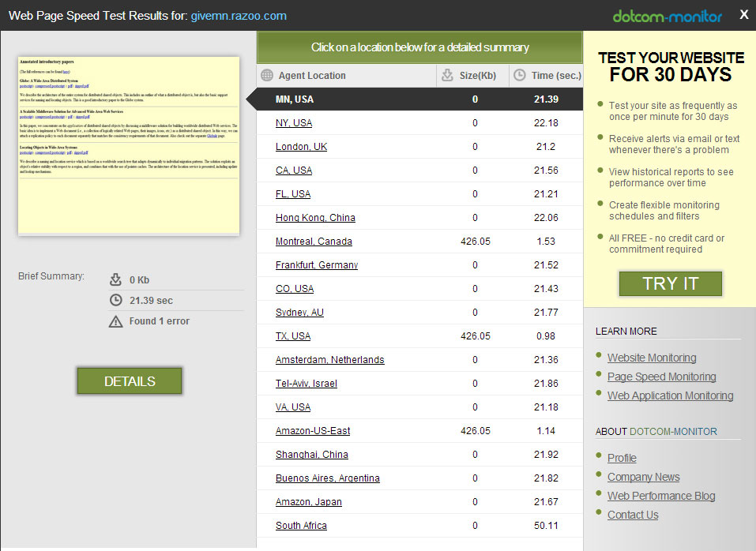The height and width of the screenshot is (551, 756).
Task: Close the speed test results window
Action: (x=744, y=14)
